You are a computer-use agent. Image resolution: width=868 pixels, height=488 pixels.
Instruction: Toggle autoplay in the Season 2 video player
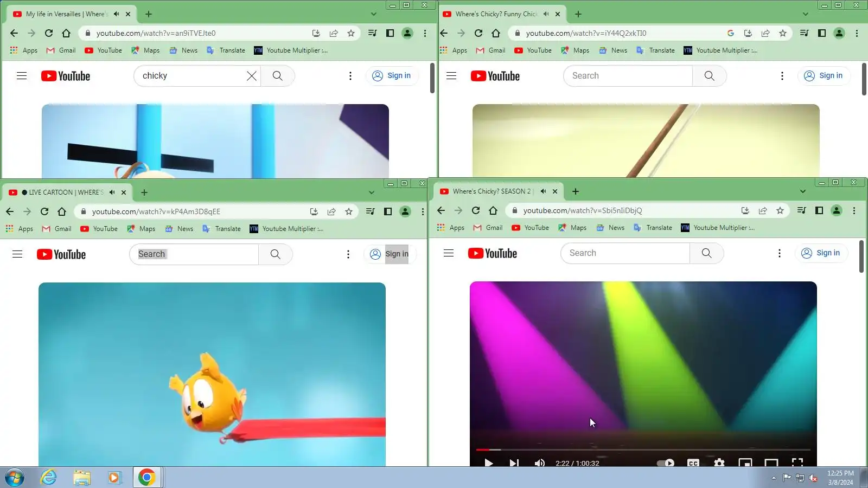click(665, 463)
